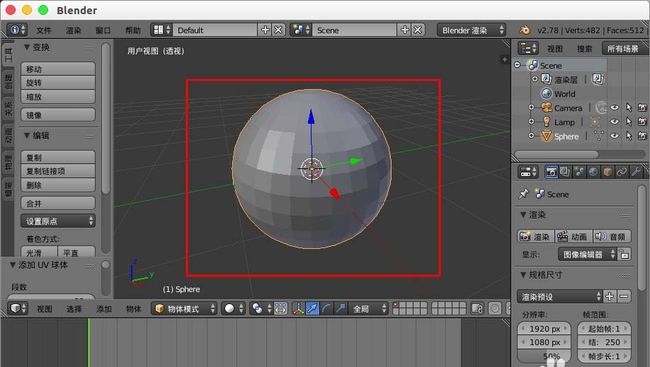Click the scale manipulator icon
This screenshot has height=367, width=650.
coord(340,309)
